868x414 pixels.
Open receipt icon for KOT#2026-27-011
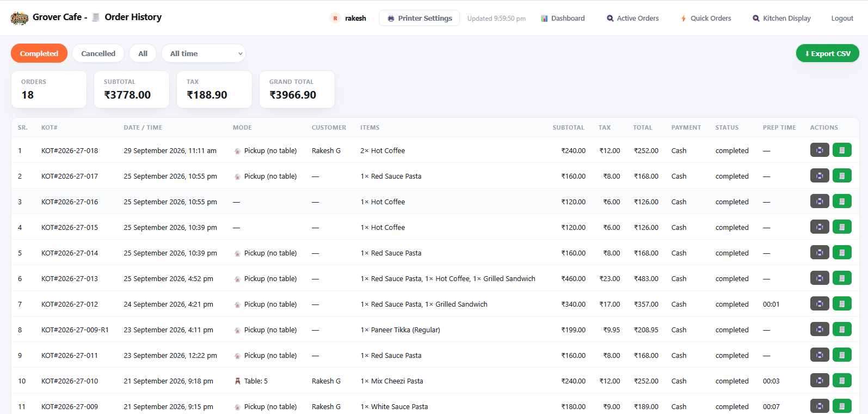842,355
